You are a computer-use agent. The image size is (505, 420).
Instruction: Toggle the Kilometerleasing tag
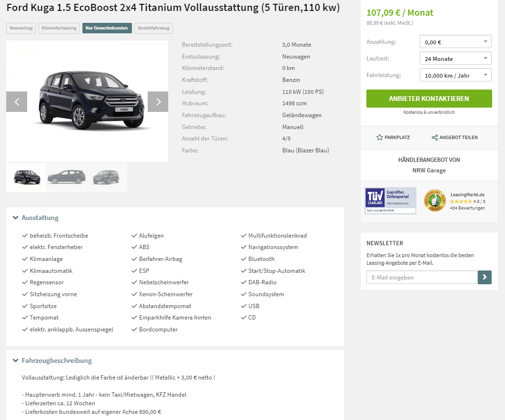[x=59, y=28]
